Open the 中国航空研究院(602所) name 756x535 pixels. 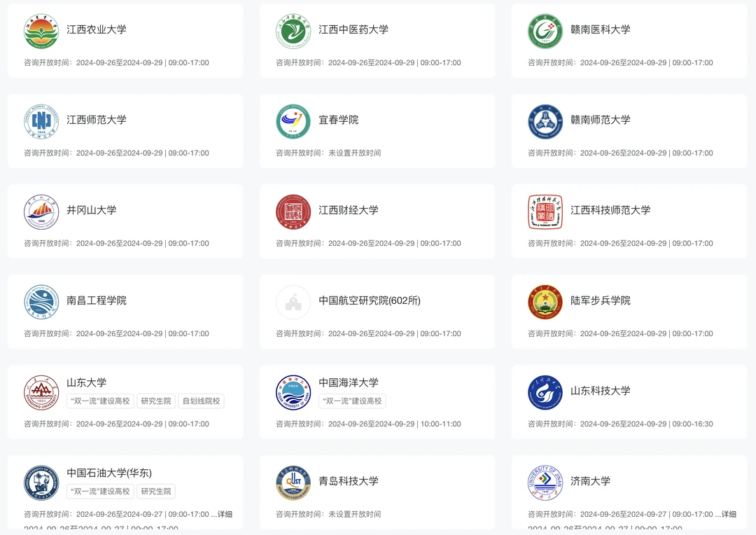pos(370,300)
